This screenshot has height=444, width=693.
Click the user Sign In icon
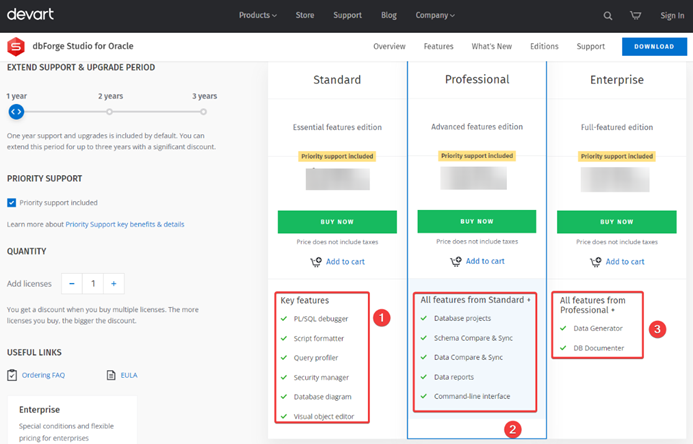(x=672, y=16)
